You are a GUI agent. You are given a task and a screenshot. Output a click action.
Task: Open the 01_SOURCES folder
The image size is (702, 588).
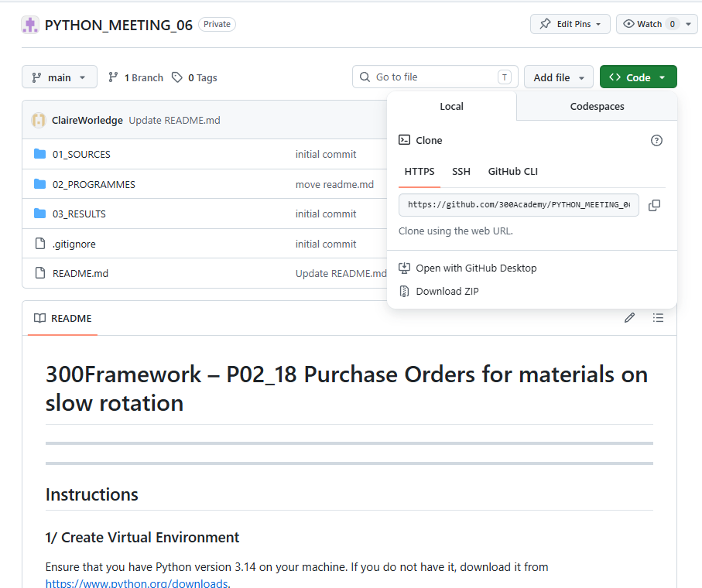tap(81, 155)
